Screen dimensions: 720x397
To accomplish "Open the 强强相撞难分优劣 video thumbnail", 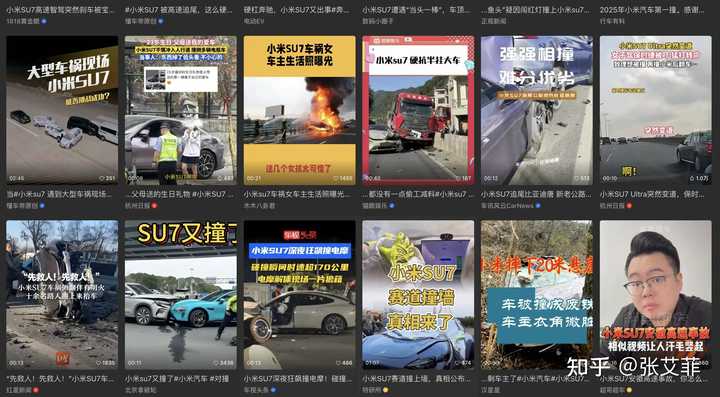I will pos(537,110).
